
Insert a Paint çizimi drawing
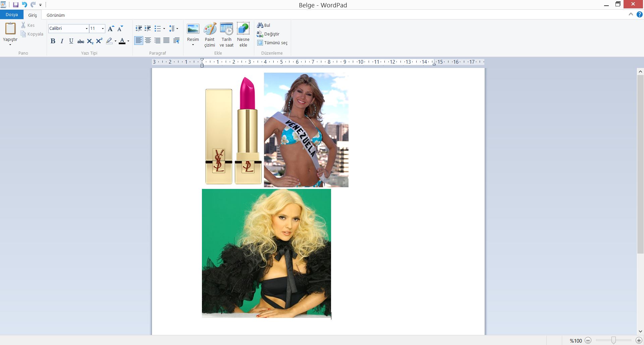[210, 35]
